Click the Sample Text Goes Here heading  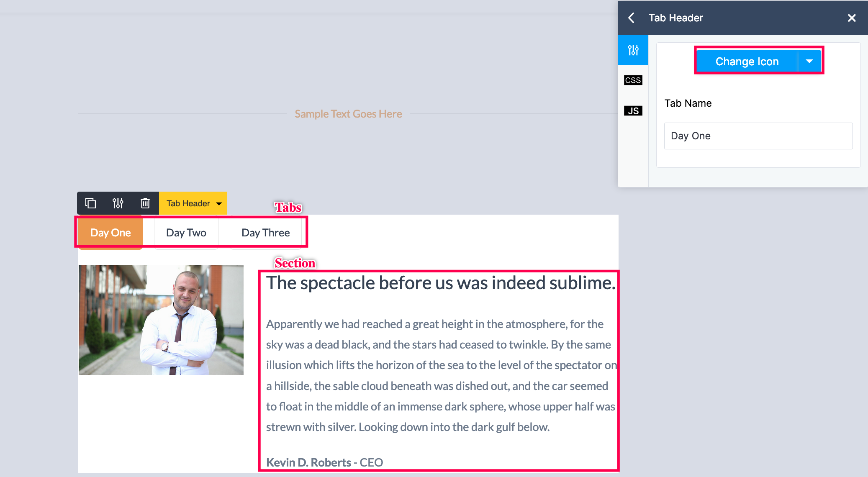(348, 114)
